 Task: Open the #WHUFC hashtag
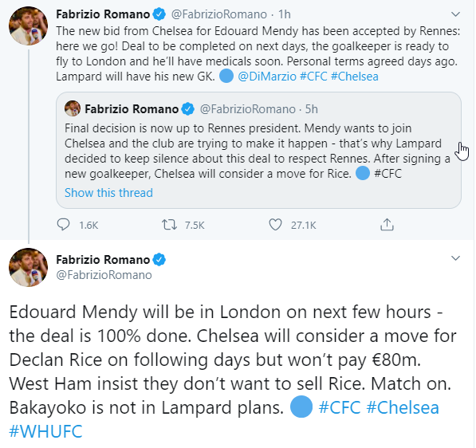point(45,431)
